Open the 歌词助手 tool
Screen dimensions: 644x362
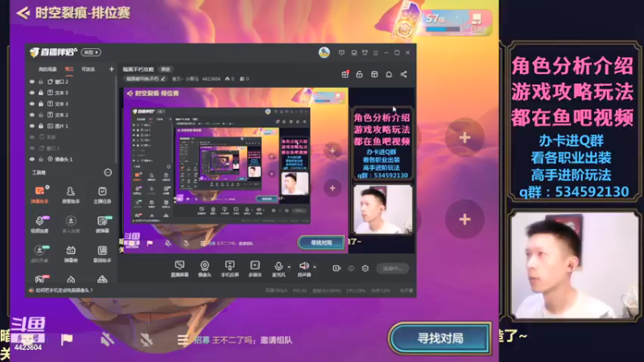click(x=102, y=253)
